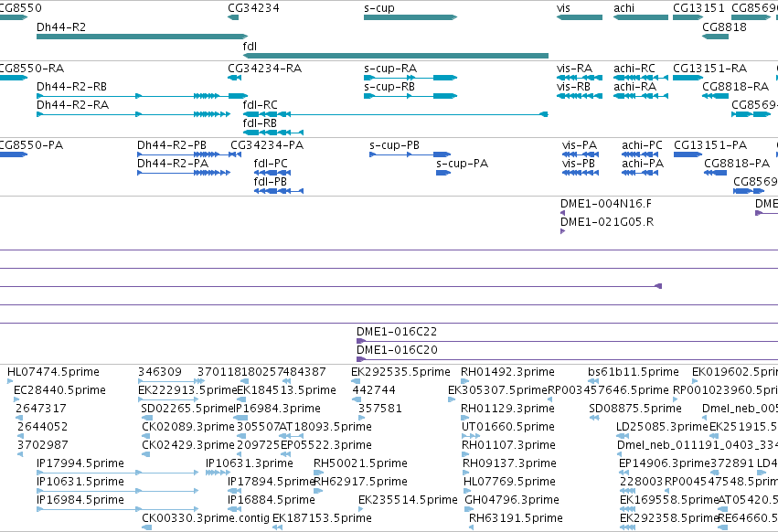
Task: Click the vis-PA protein label
Action: (x=580, y=145)
